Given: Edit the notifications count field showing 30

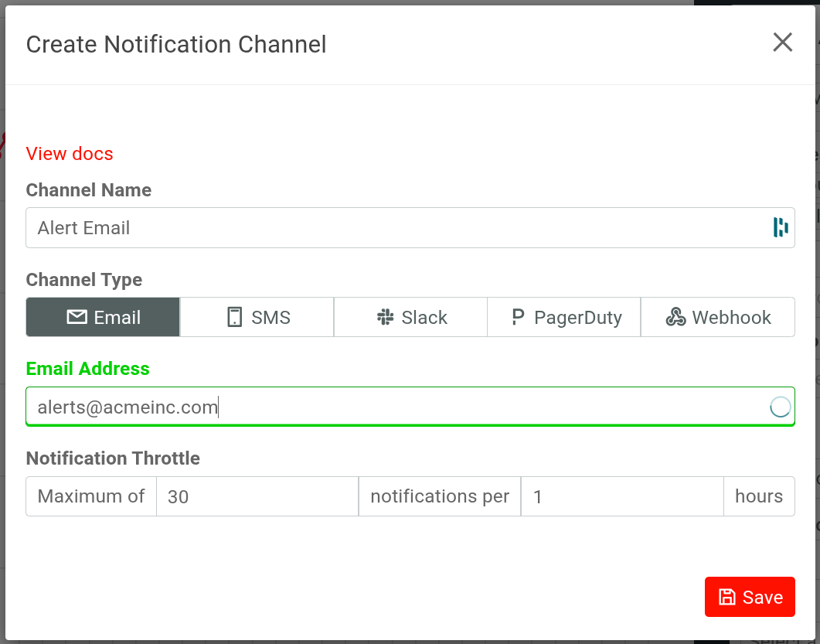Looking at the screenshot, I should point(257,496).
